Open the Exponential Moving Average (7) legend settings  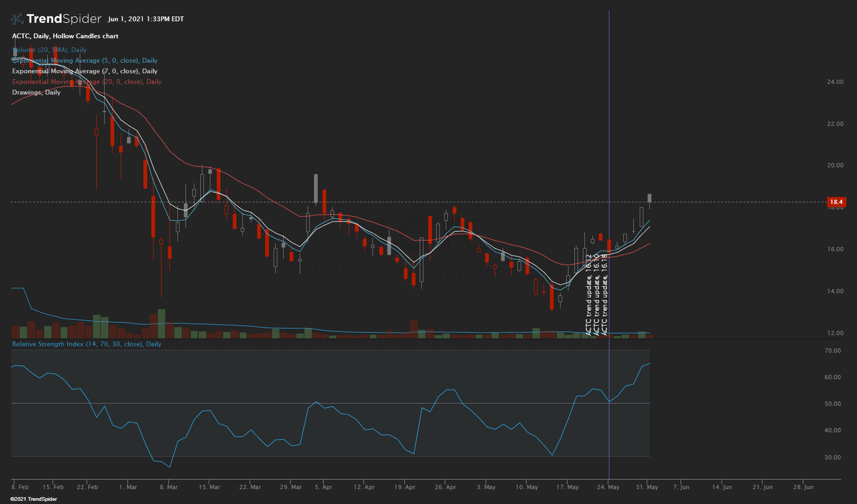(x=84, y=71)
